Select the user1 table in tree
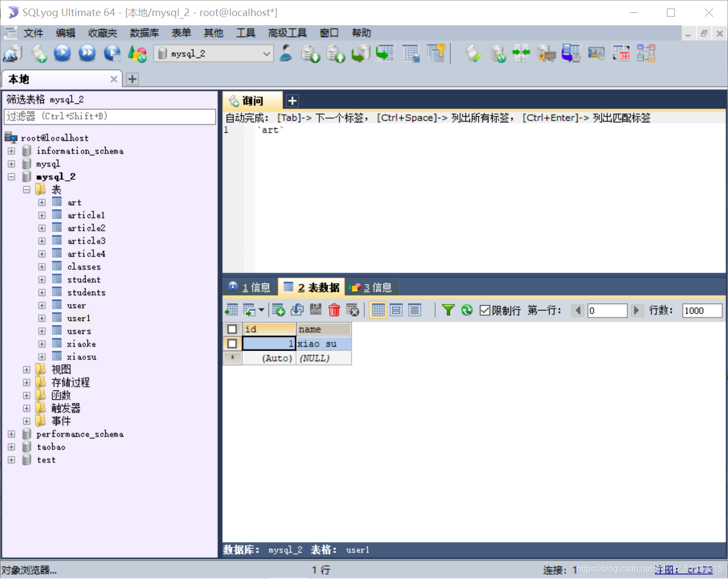The height and width of the screenshot is (579, 728). click(x=78, y=318)
